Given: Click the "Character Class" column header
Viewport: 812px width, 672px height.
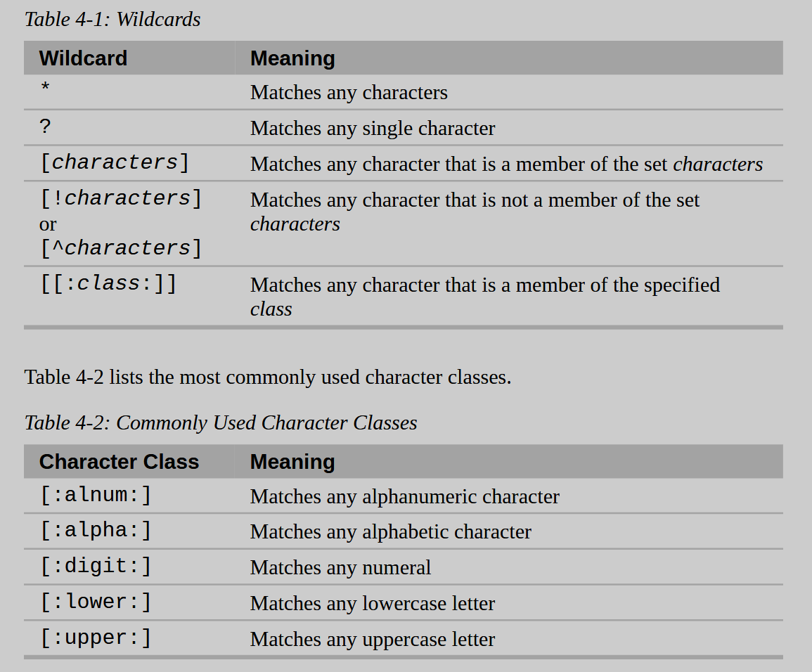Looking at the screenshot, I should (119, 461).
